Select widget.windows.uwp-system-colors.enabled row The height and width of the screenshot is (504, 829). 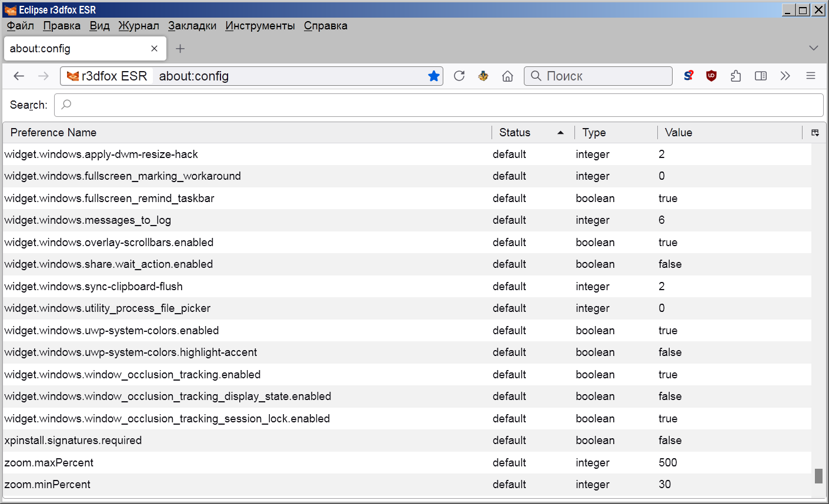[x=407, y=331]
